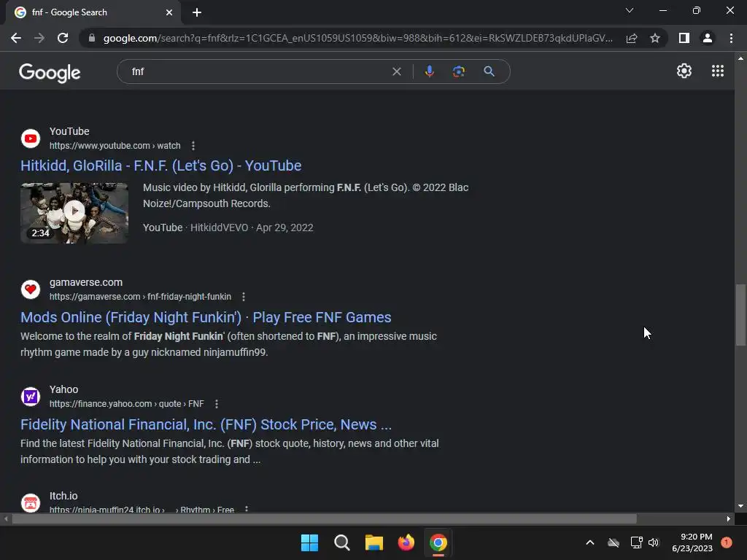Open Fidelity National Financial stock link
747x560 pixels.
[x=206, y=424]
